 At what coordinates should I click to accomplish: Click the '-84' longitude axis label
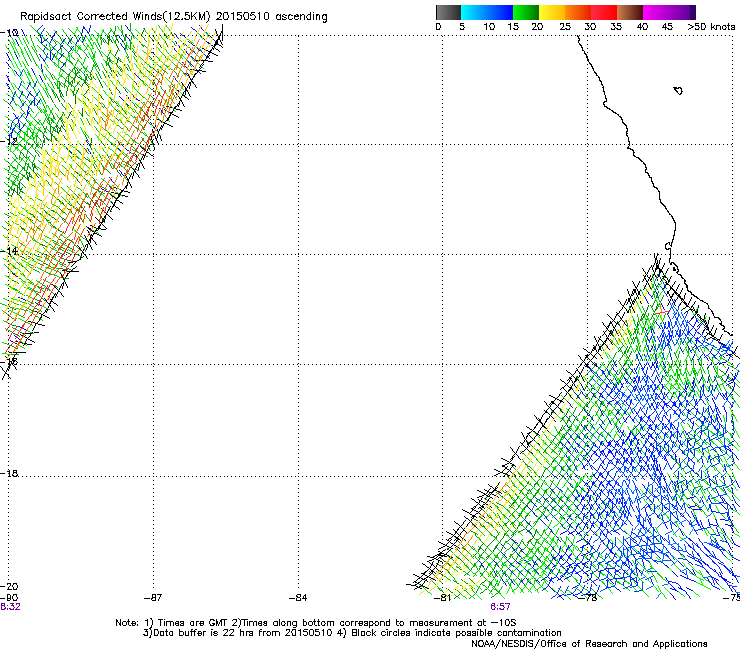click(298, 598)
